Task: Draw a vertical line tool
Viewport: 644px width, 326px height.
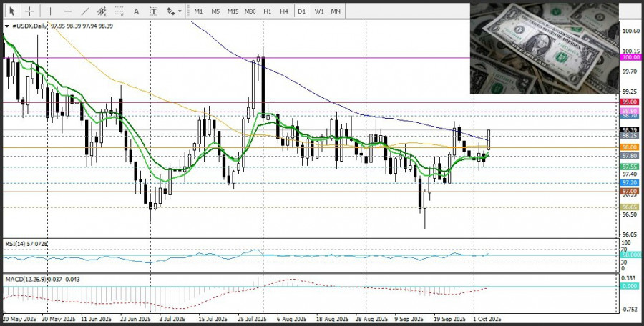Action: tap(50, 11)
